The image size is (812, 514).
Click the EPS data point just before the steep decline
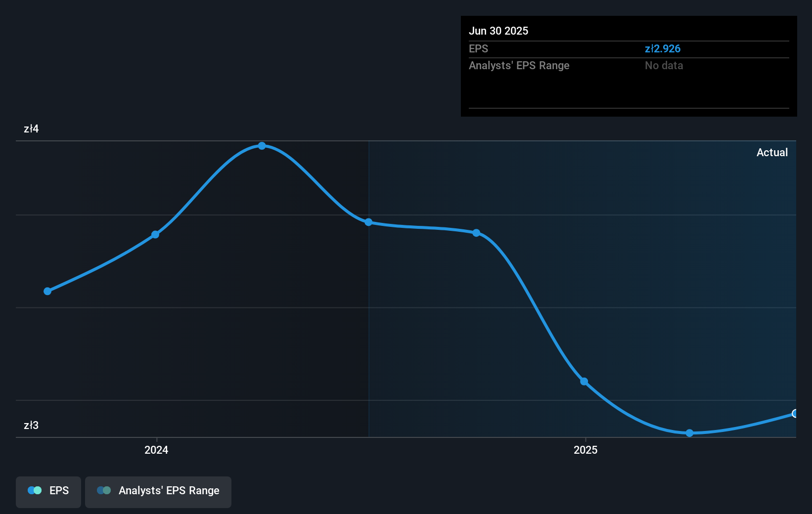pyautogui.click(x=476, y=233)
